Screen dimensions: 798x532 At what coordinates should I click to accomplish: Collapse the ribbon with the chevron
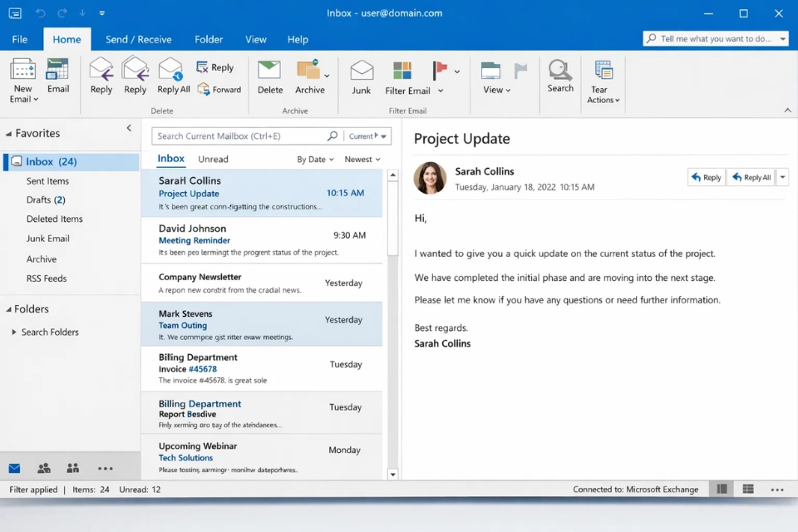click(788, 109)
